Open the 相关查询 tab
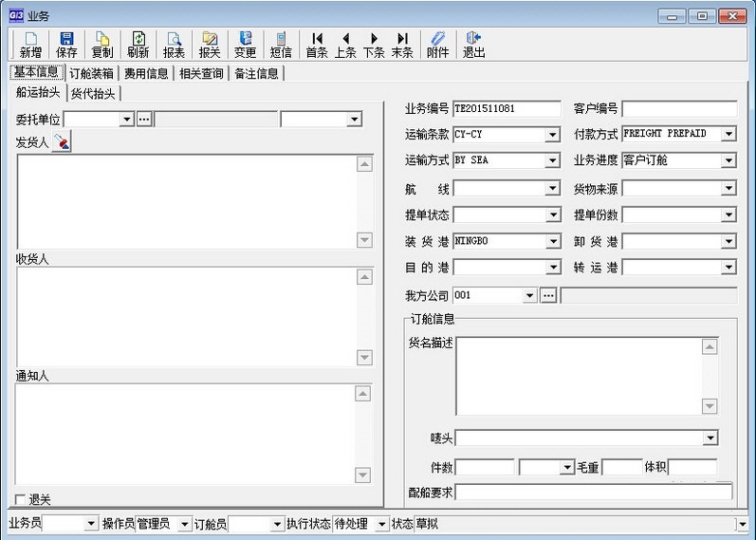 [x=201, y=73]
